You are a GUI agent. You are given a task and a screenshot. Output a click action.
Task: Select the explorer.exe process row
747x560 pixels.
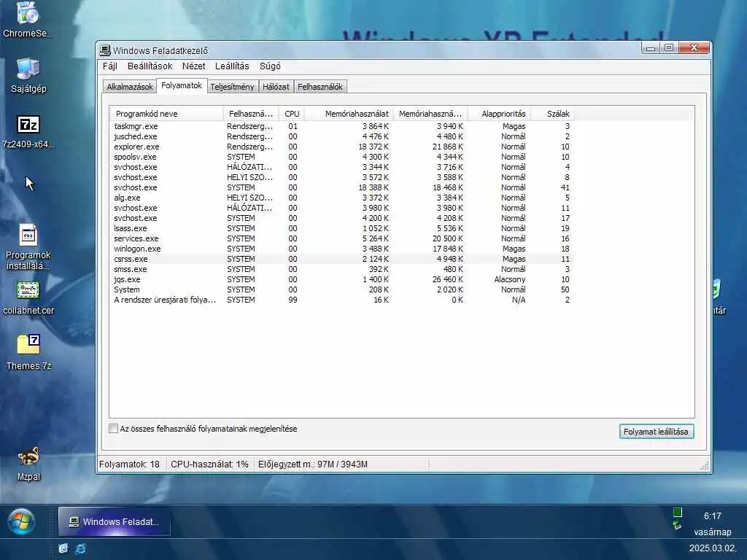(x=341, y=147)
